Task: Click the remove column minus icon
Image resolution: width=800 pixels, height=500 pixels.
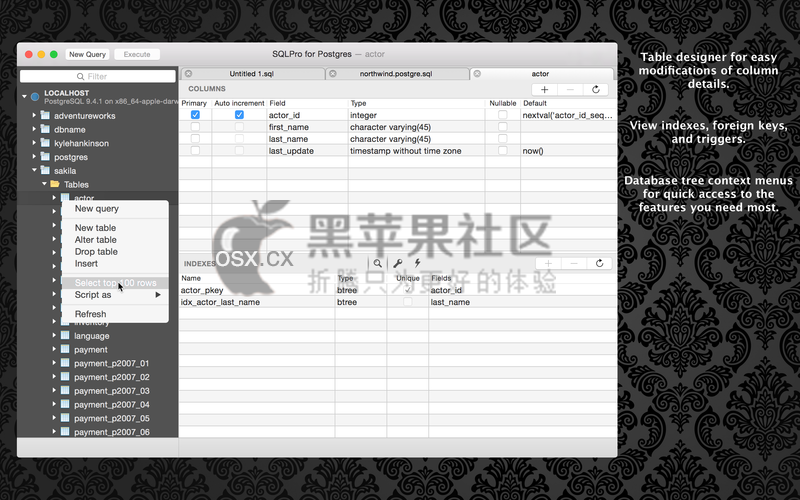Action: click(570, 90)
